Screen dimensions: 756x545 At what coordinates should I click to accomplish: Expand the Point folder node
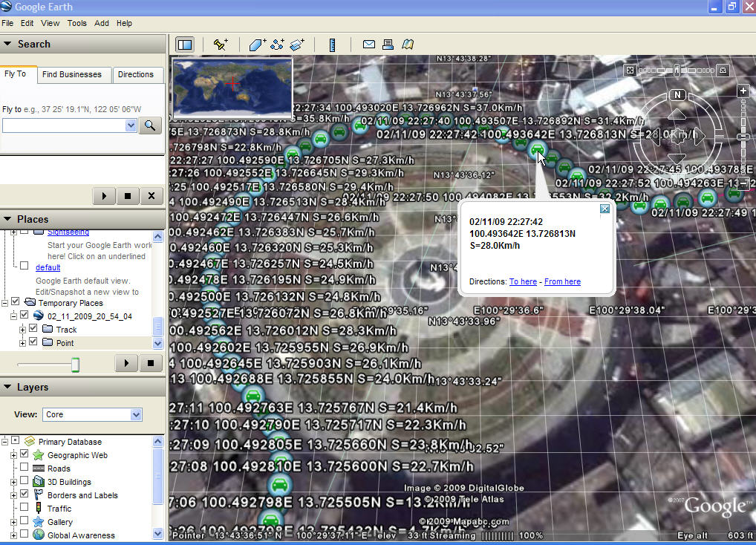click(x=22, y=343)
